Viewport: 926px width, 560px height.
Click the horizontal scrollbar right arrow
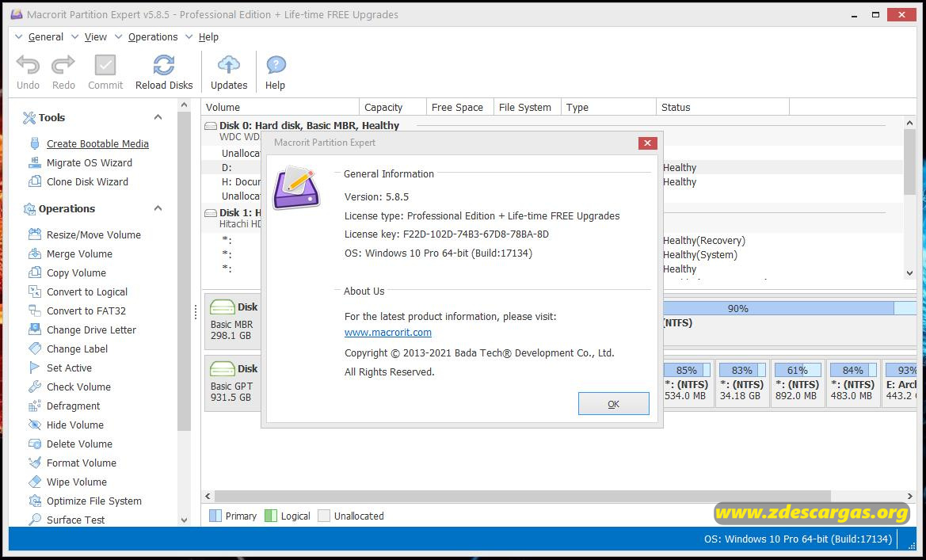point(910,496)
